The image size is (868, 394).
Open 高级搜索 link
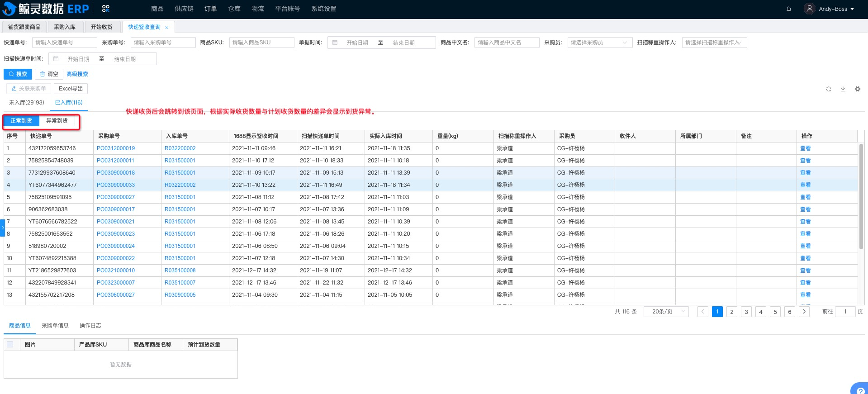click(x=77, y=74)
